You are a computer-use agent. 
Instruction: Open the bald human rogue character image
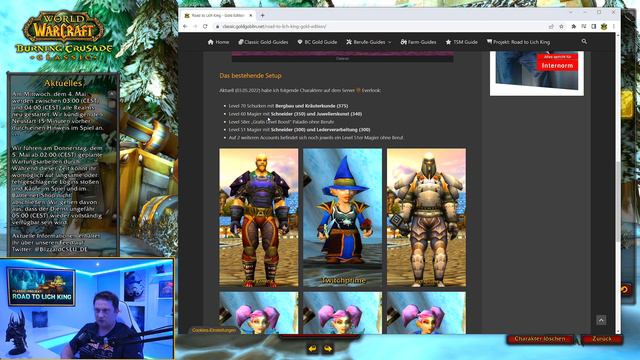[259, 218]
